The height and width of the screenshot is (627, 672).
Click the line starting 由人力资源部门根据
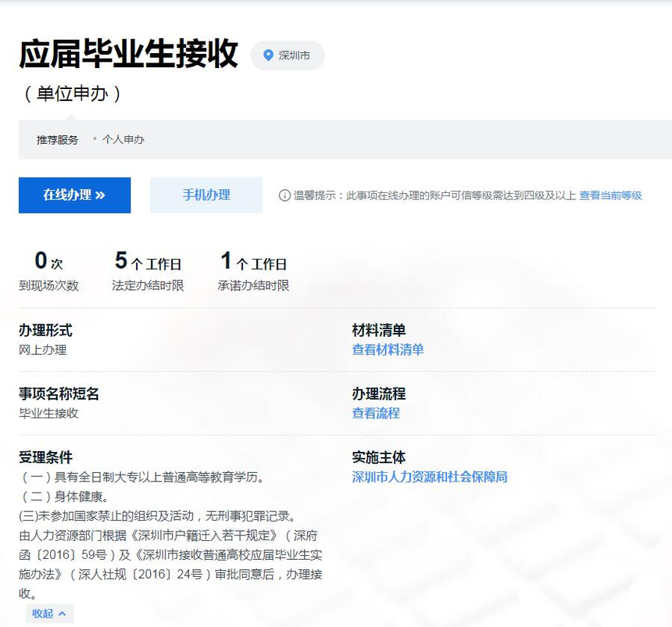(169, 536)
